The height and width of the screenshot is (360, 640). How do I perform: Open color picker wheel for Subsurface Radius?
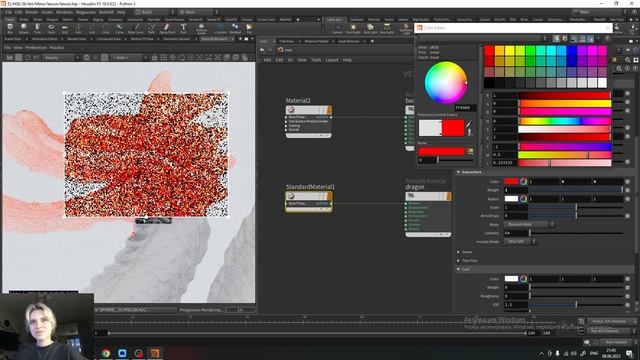click(x=523, y=199)
